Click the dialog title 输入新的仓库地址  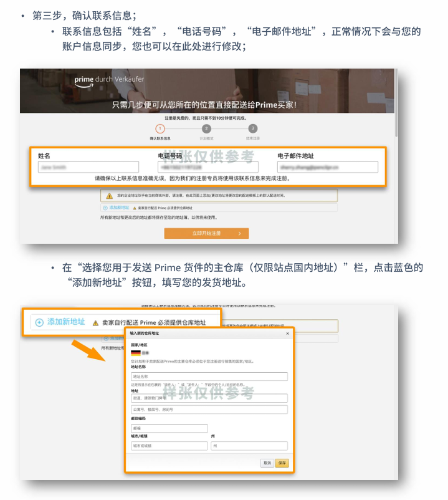[x=145, y=333]
